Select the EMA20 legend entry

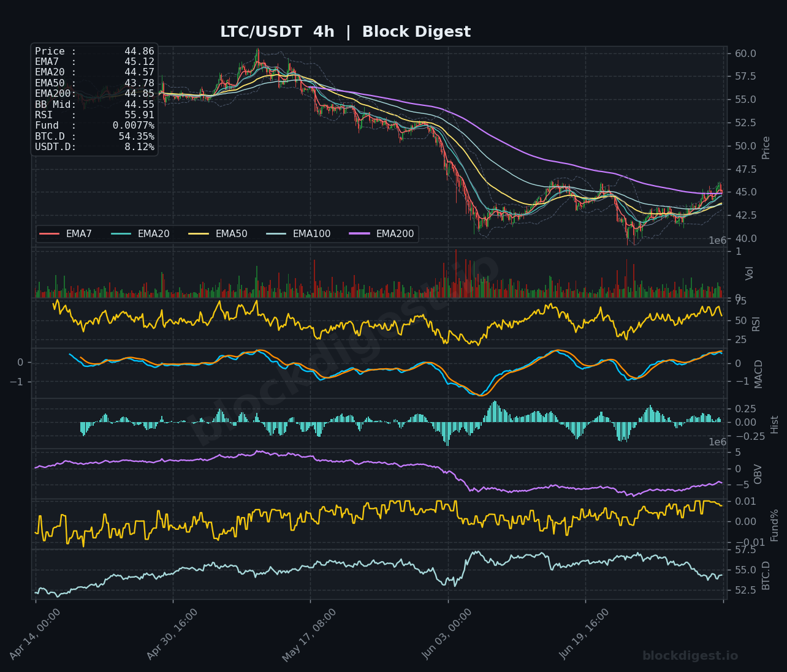141,233
